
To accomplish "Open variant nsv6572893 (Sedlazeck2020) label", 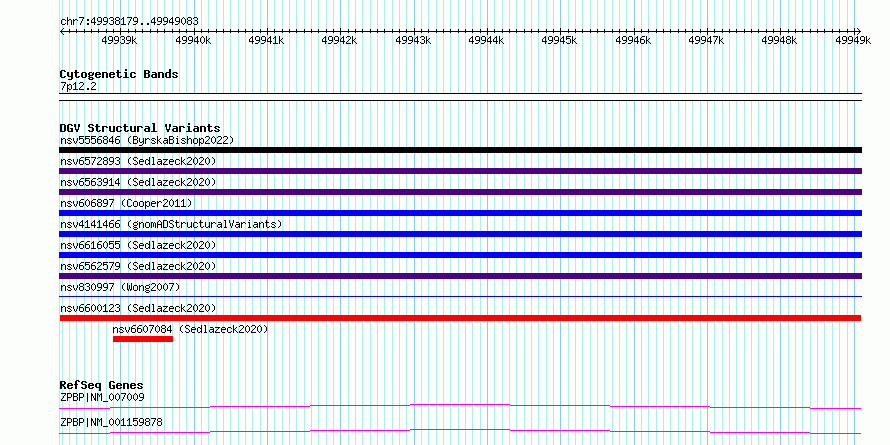I will pyautogui.click(x=138, y=161).
